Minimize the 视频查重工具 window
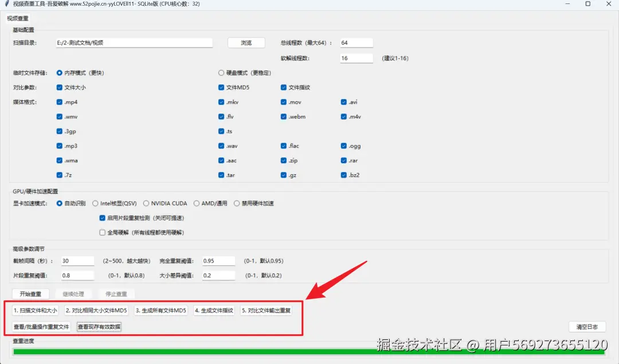Screen dimensions: 619x364 (x=567, y=4)
